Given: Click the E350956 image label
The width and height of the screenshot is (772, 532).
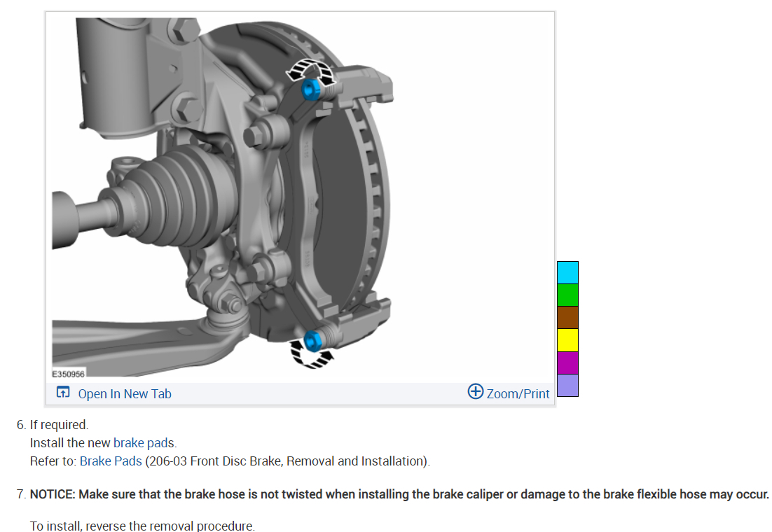Looking at the screenshot, I should point(69,374).
